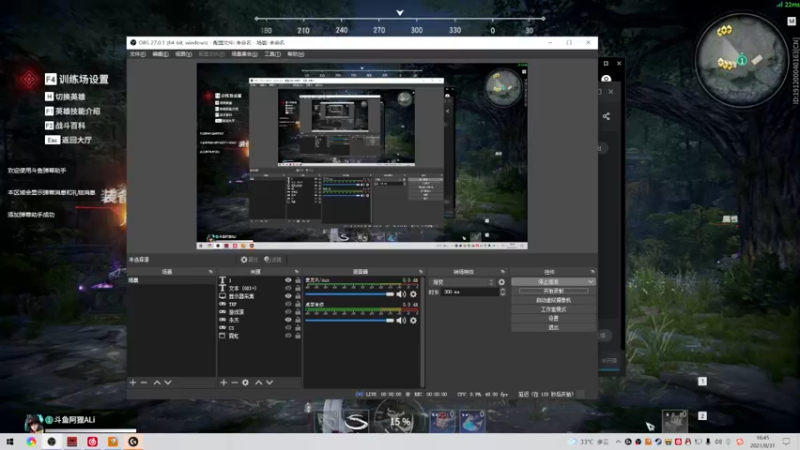Open settings gear of first mixer channel
The image size is (800, 450).
pos(413,294)
